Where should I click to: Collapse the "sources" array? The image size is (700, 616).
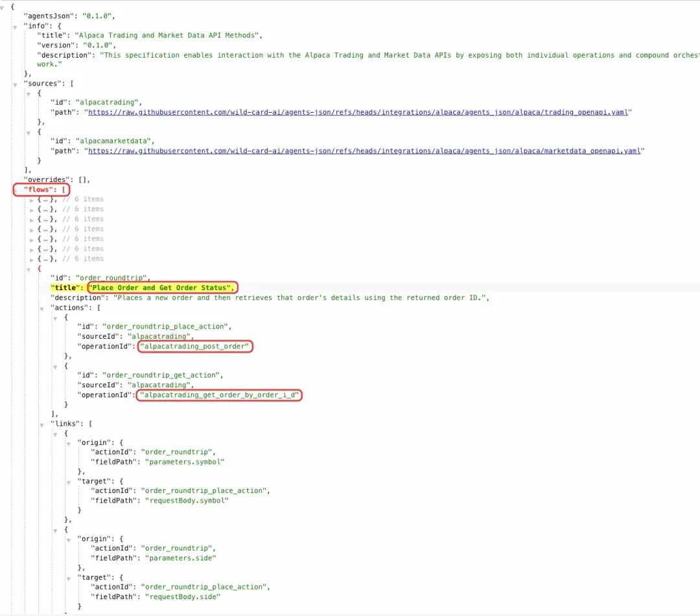[x=15, y=85]
